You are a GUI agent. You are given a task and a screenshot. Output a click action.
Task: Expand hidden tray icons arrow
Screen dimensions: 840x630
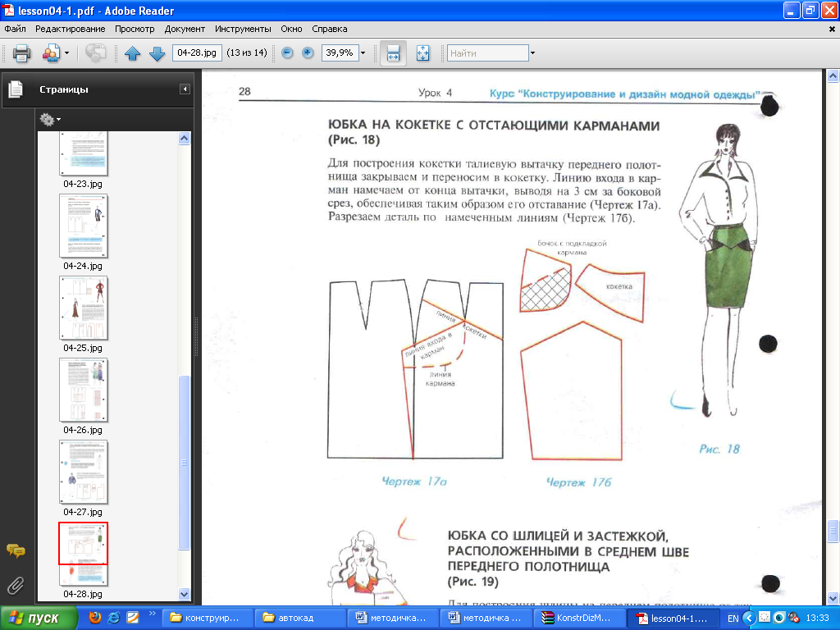[750, 619]
